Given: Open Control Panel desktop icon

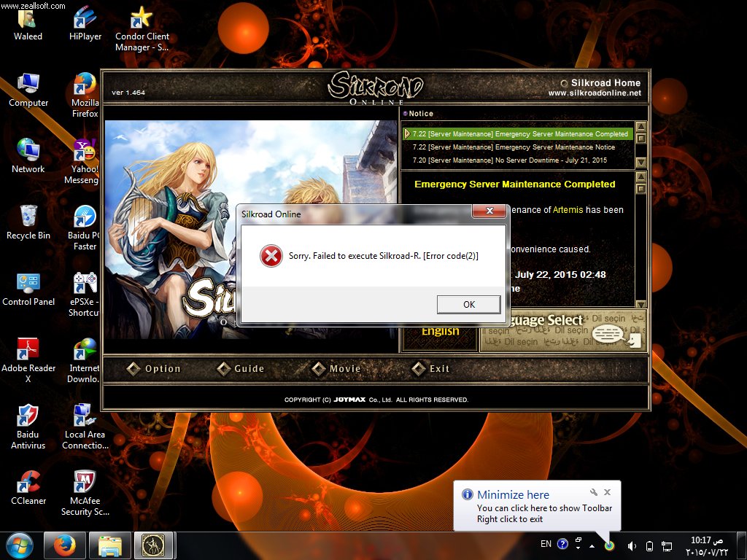Looking at the screenshot, I should (x=28, y=289).
